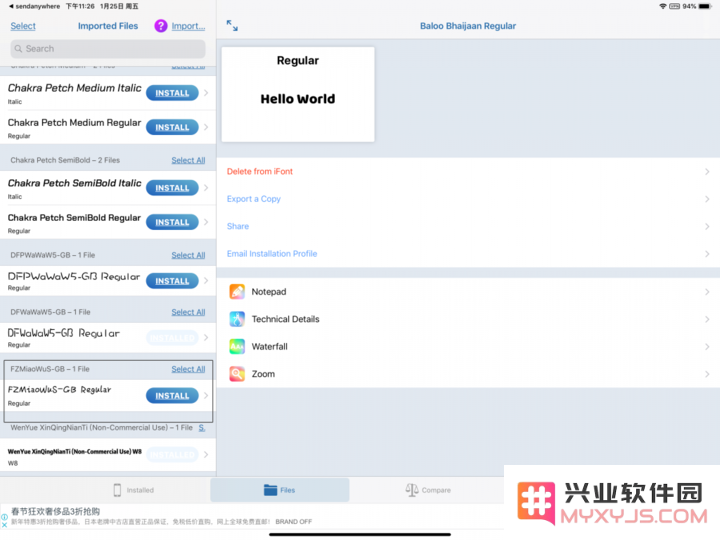Open chevron for Chakra Petch SemiBold Italic
Viewport: 720px width, 540px height.
click(206, 188)
